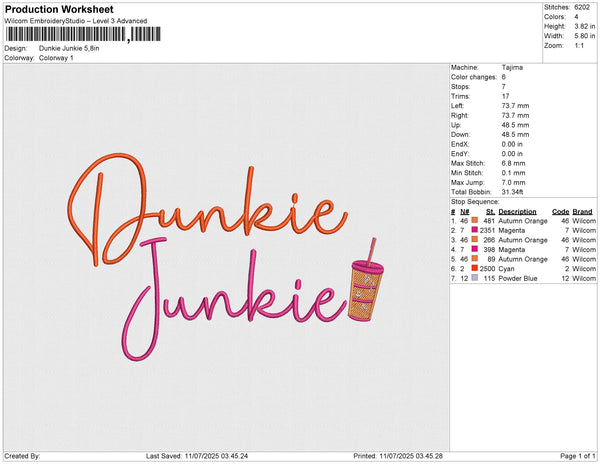Click the Height value '3.82 in'
The width and height of the screenshot is (600, 464).
point(585,26)
